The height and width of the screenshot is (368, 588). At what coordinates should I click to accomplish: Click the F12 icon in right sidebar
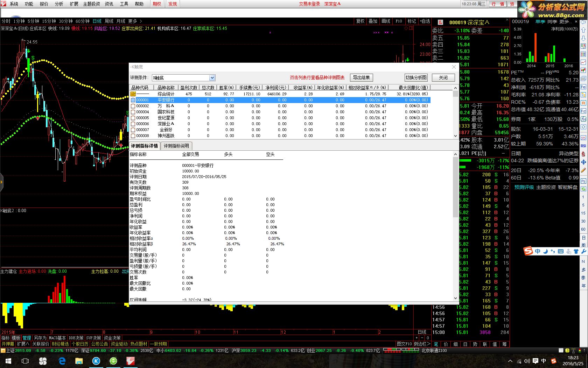tap(583, 111)
